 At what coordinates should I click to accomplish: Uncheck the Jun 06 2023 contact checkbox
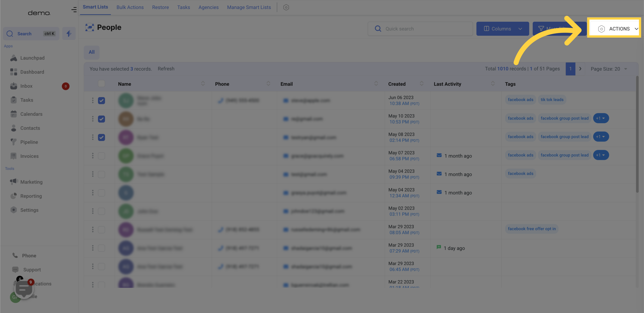pos(101,100)
